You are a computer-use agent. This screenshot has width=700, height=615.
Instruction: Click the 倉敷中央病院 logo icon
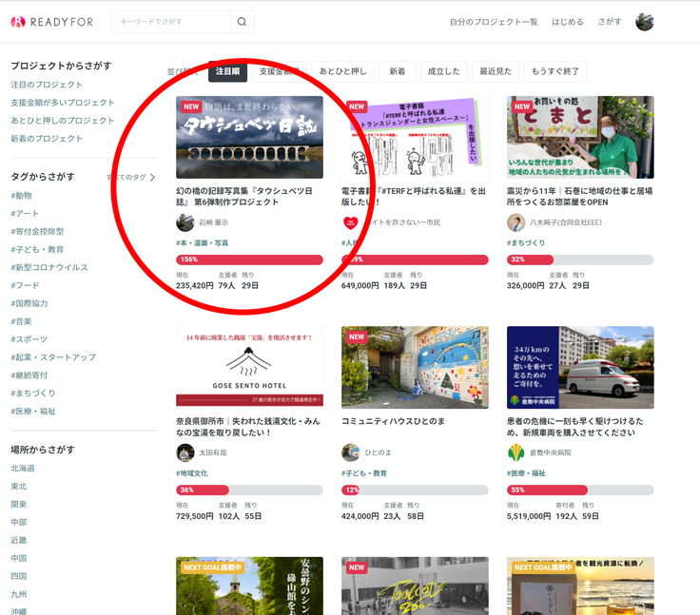pyautogui.click(x=515, y=452)
